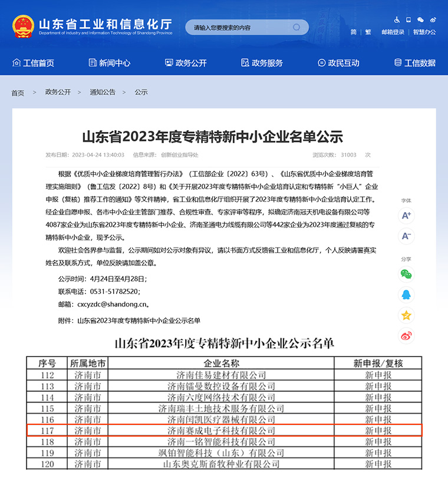Screen dimensions: 448x482
Task: Switch to Simplified Chinese (简)
Action: [x=353, y=32]
